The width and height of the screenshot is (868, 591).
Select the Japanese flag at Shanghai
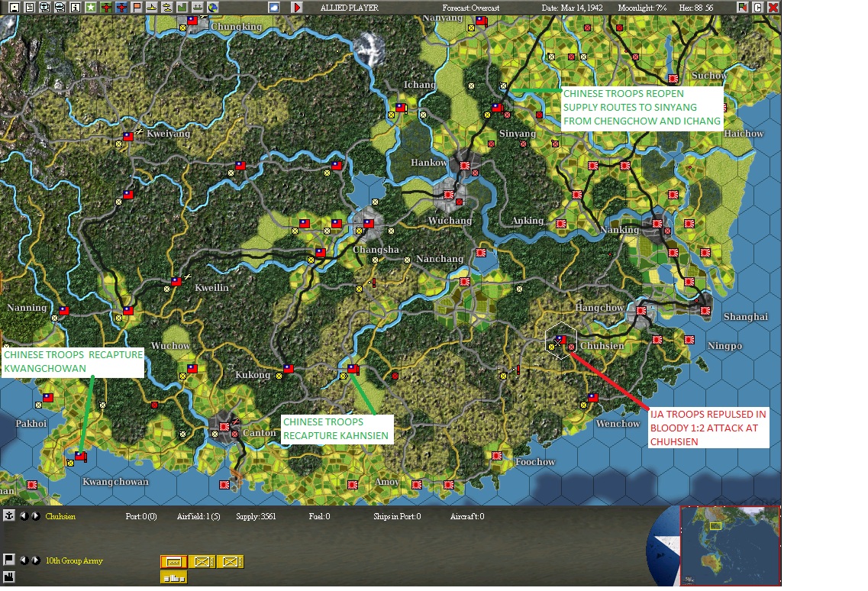click(705, 311)
